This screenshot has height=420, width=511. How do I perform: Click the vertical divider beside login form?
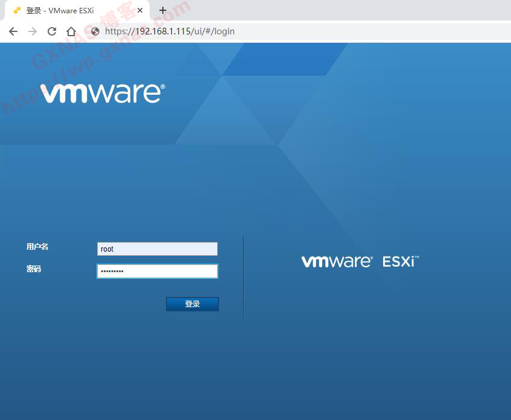point(244,276)
